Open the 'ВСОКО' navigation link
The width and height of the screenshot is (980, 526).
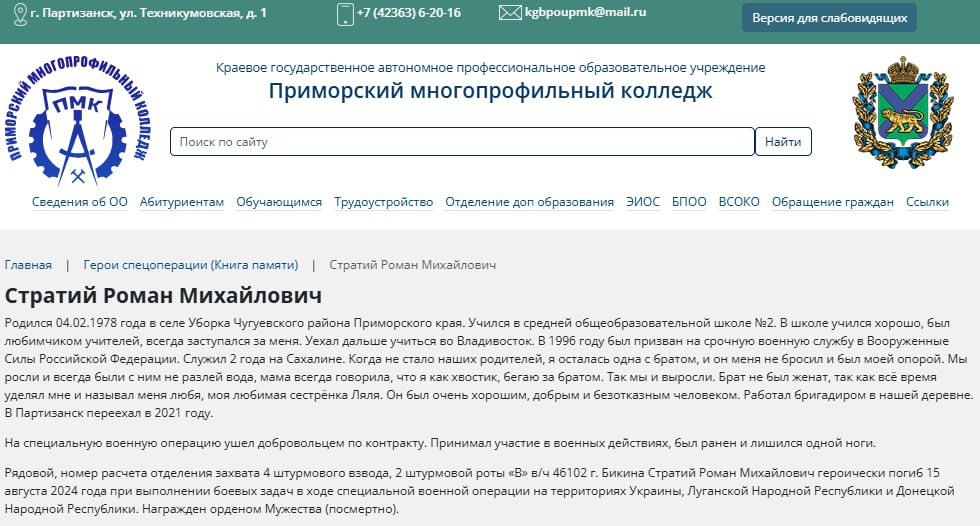tap(739, 202)
